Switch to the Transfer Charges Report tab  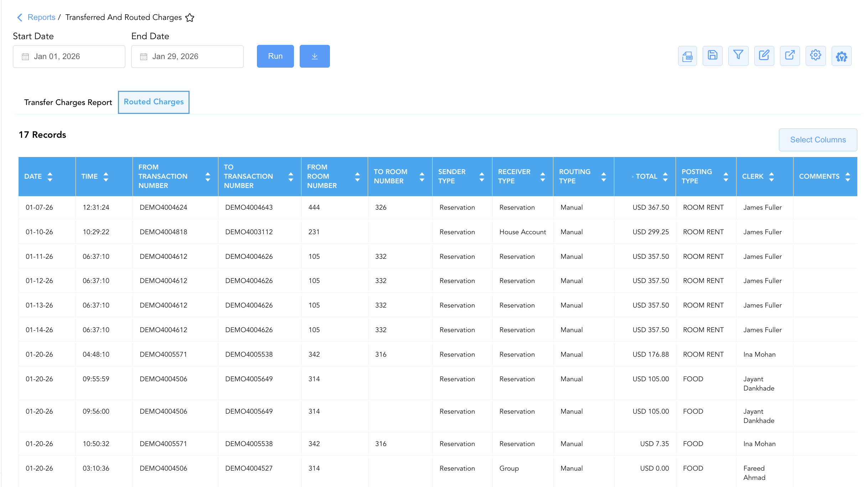[68, 103]
